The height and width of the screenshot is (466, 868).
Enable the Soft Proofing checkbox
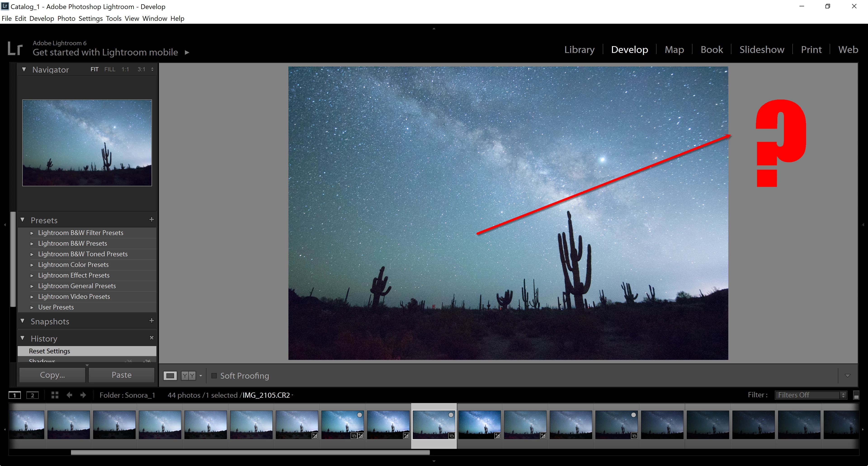click(x=214, y=376)
